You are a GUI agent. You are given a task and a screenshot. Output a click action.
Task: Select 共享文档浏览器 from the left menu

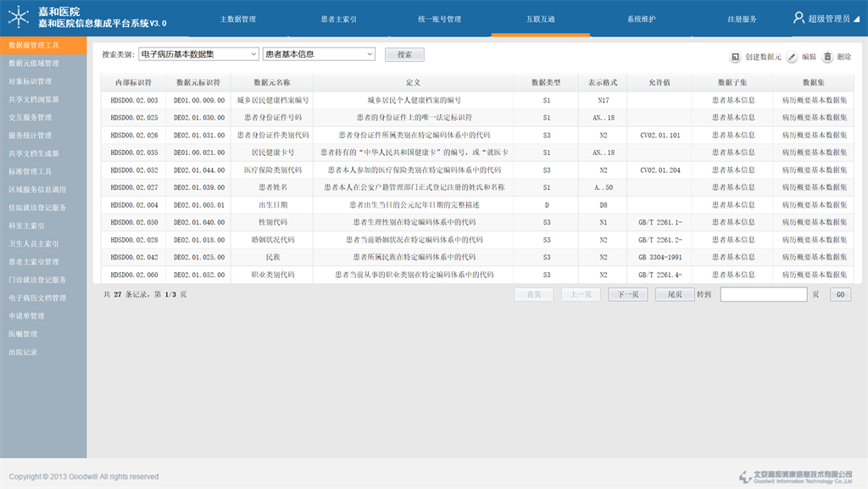pos(34,99)
